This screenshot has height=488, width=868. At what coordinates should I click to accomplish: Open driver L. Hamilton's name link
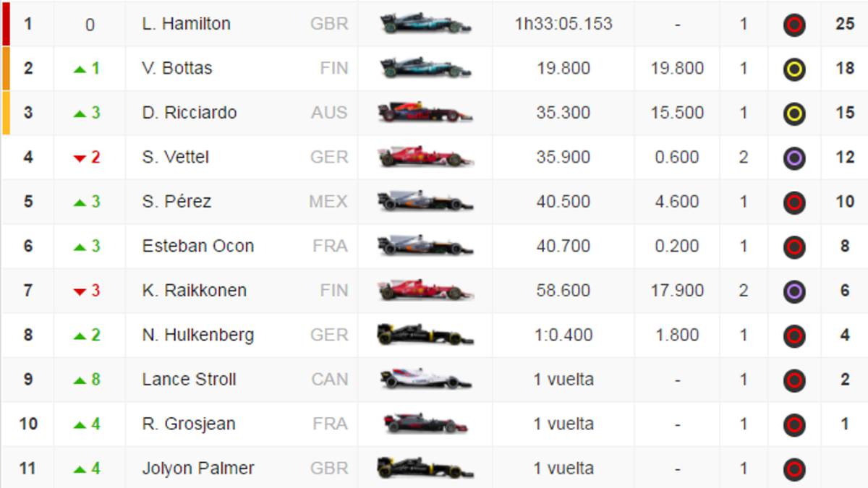click(186, 24)
